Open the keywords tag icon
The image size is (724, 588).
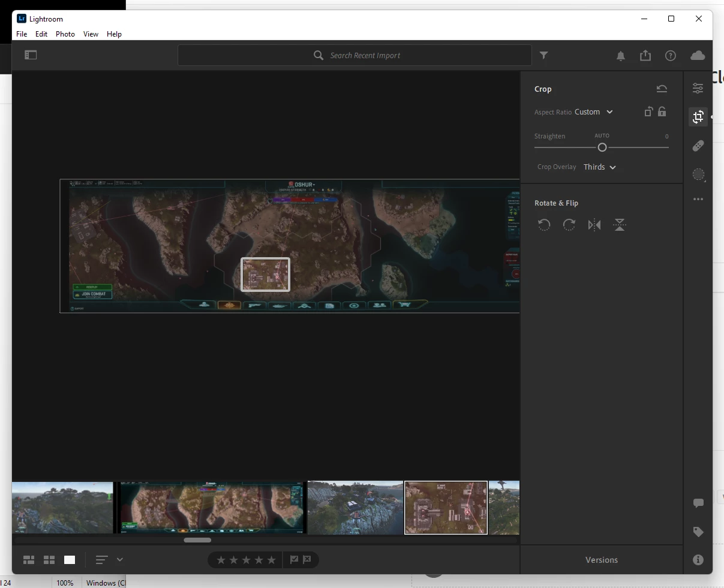coord(698,532)
